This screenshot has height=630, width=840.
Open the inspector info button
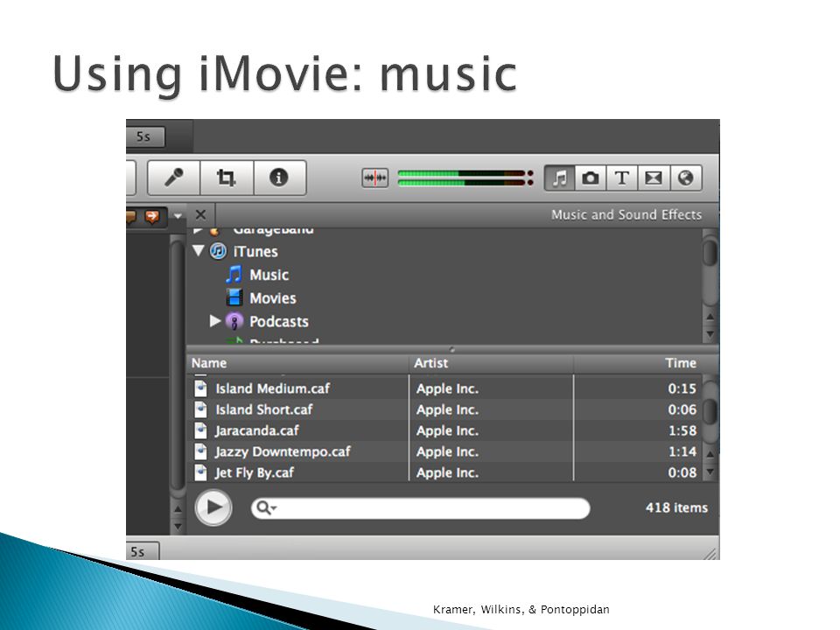point(278,178)
